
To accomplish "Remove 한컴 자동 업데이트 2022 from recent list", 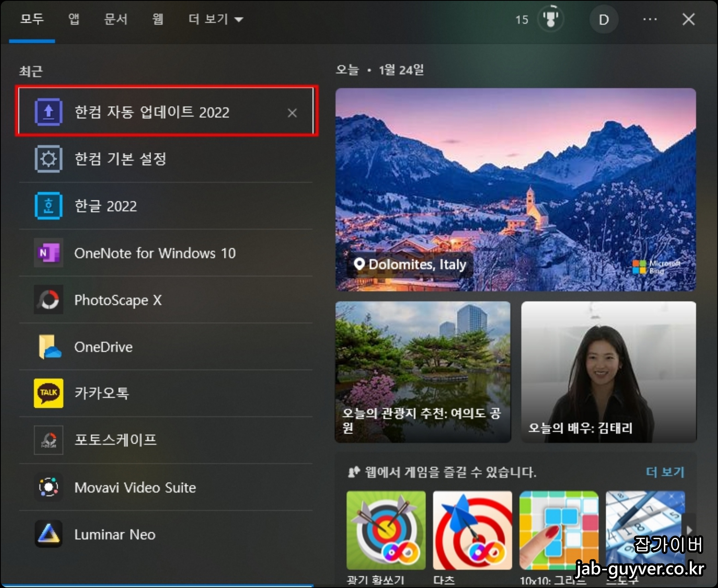I will [x=293, y=113].
